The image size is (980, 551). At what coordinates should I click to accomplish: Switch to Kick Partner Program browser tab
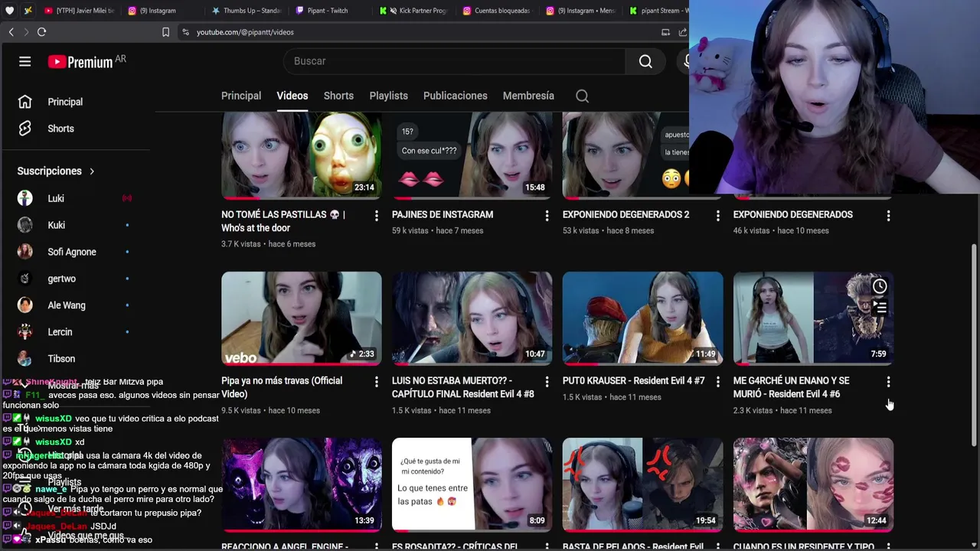(x=413, y=11)
